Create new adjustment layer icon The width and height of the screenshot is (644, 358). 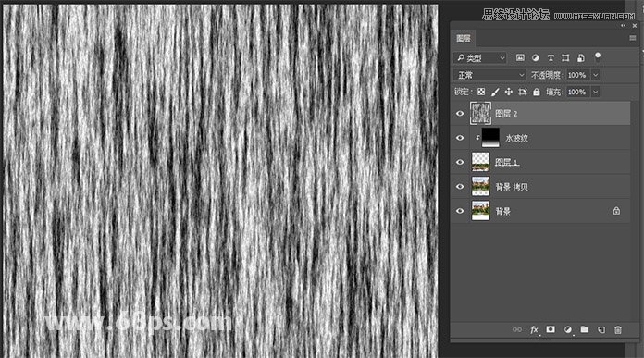click(x=567, y=329)
